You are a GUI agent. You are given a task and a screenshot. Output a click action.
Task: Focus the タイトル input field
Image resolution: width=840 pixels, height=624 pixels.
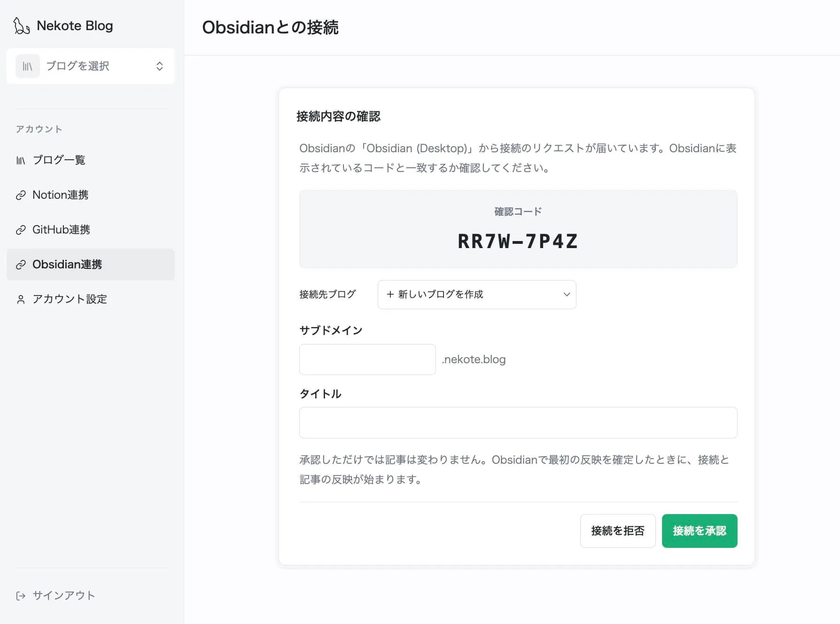pyautogui.click(x=518, y=423)
